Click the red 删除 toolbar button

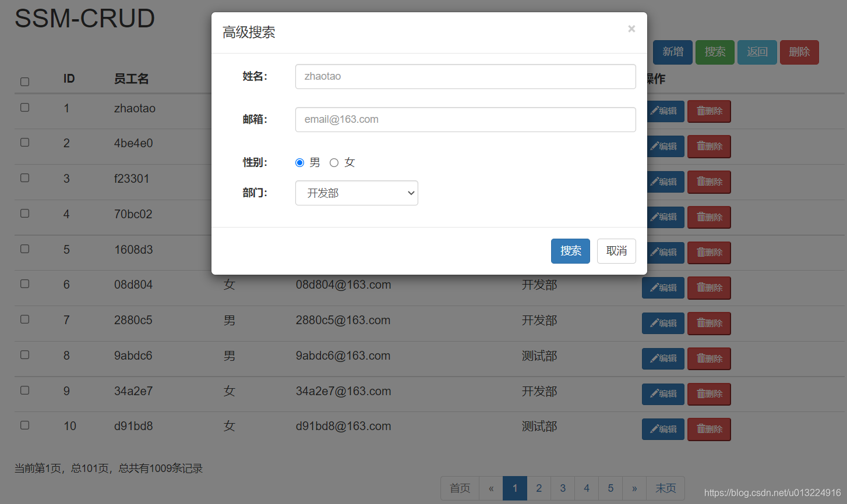(799, 52)
